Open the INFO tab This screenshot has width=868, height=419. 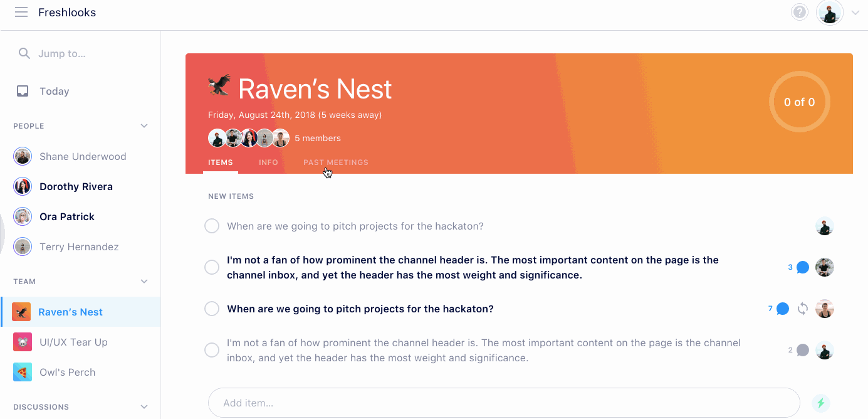[x=268, y=162]
